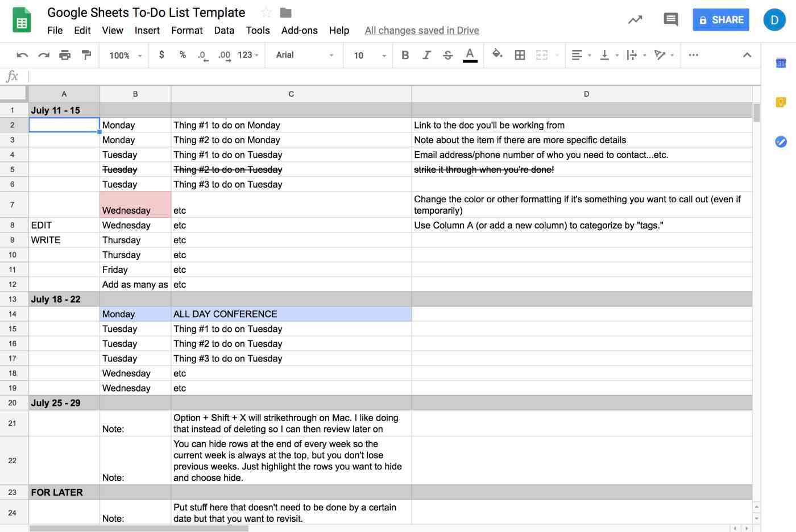Select the Paint format roller icon

pos(86,55)
